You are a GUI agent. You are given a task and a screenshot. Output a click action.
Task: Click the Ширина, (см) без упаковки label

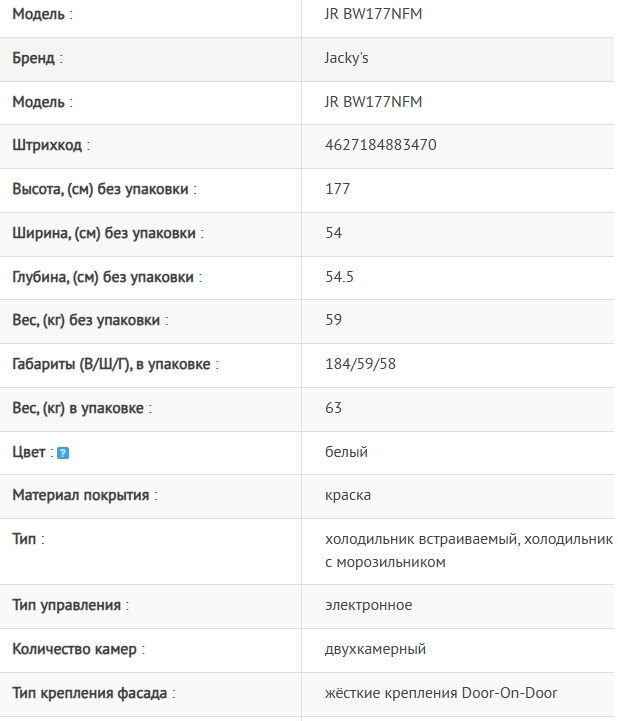pyautogui.click(x=108, y=233)
